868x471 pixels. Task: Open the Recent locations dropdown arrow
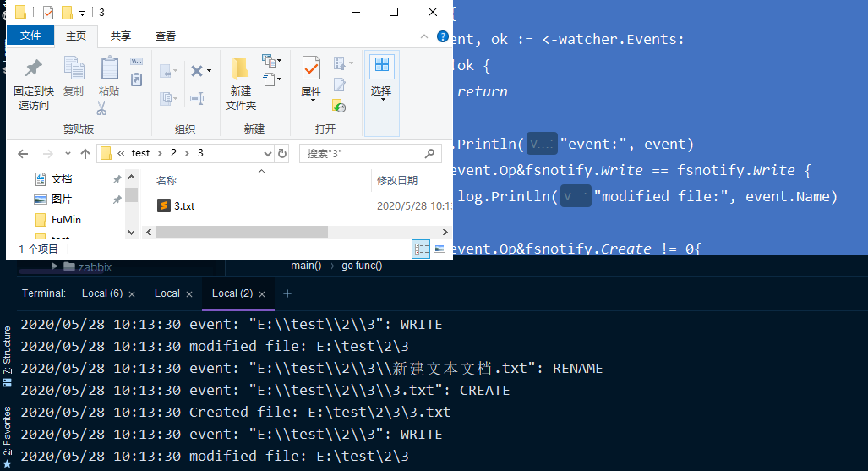68,154
